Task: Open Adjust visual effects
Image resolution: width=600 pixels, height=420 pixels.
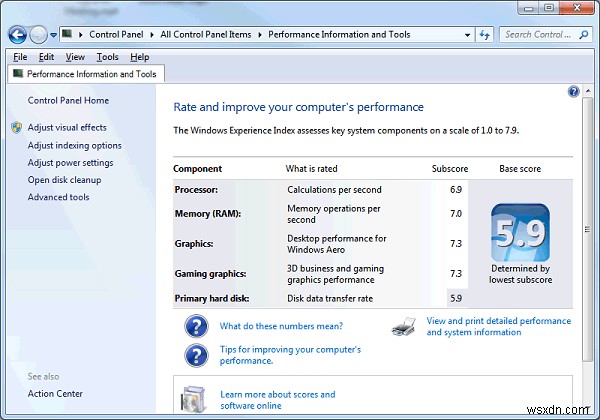Action: [x=67, y=127]
